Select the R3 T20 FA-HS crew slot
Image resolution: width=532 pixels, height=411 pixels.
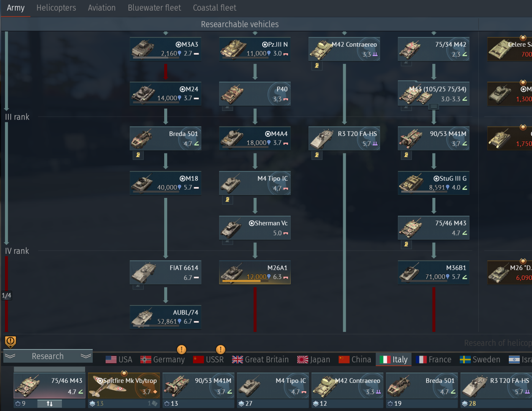click(x=496, y=386)
